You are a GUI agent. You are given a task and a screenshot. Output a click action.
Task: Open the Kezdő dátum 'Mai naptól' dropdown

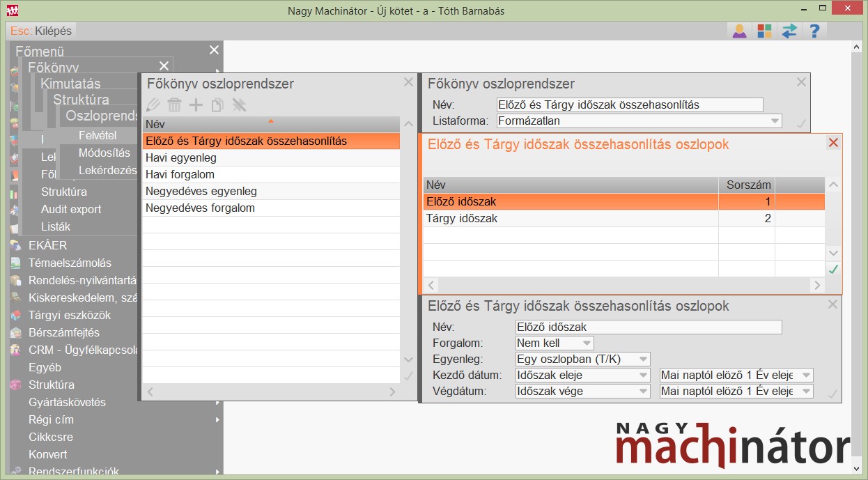[x=806, y=376]
